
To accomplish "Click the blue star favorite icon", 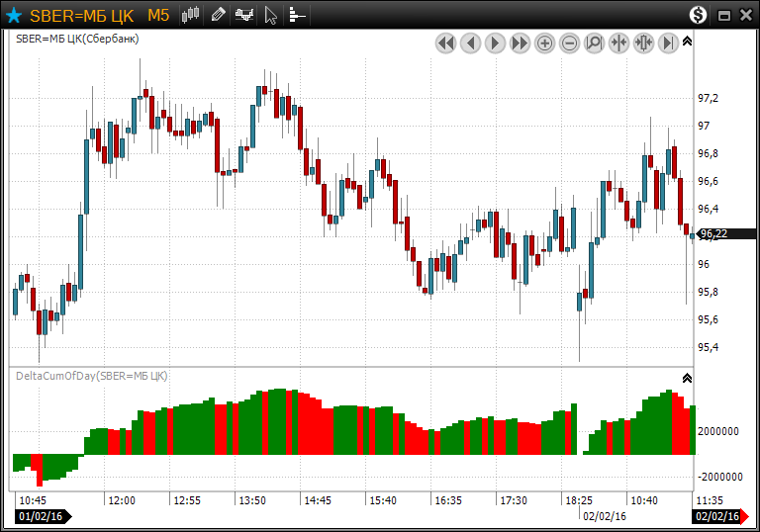I will [x=14, y=15].
